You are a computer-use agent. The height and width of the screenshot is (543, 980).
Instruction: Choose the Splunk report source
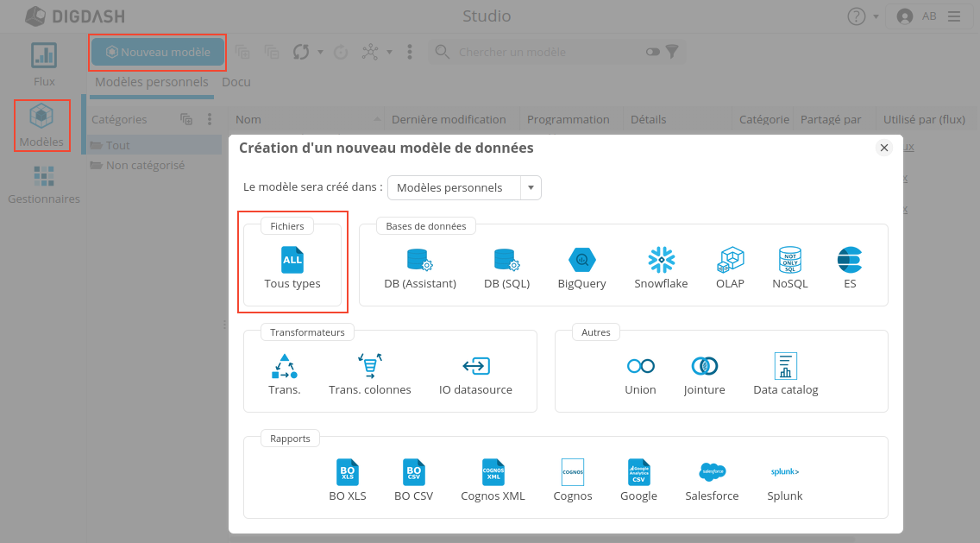coord(784,473)
